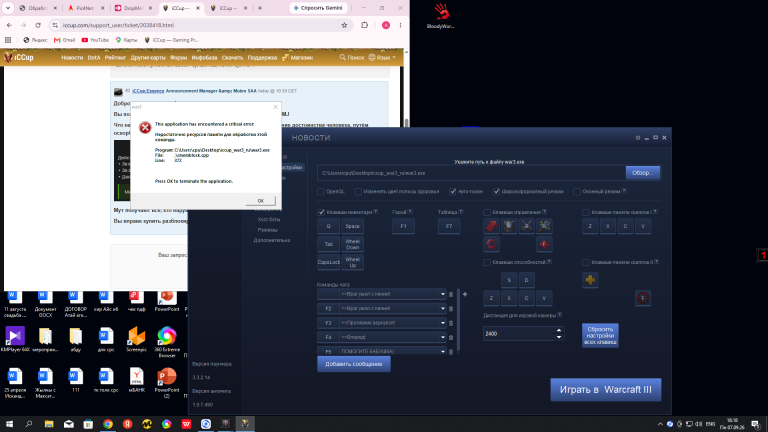Delete the F4 chat command with its trash icon
This screenshot has width=768, height=432.
coord(451,337)
